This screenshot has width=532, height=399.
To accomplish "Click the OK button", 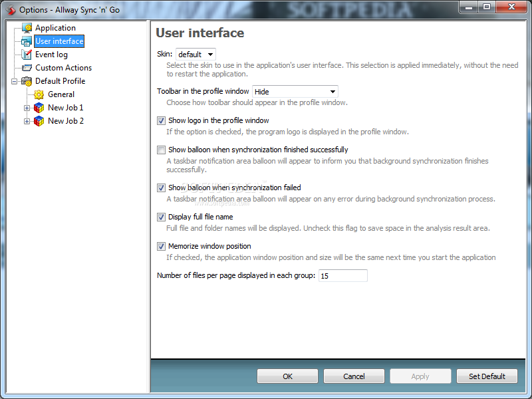I will (x=287, y=376).
